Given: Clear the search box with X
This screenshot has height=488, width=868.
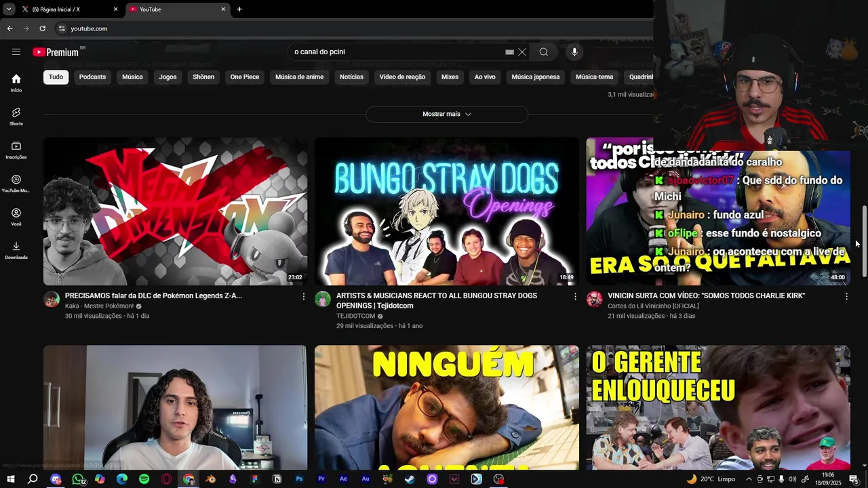Looking at the screenshot, I should point(522,52).
